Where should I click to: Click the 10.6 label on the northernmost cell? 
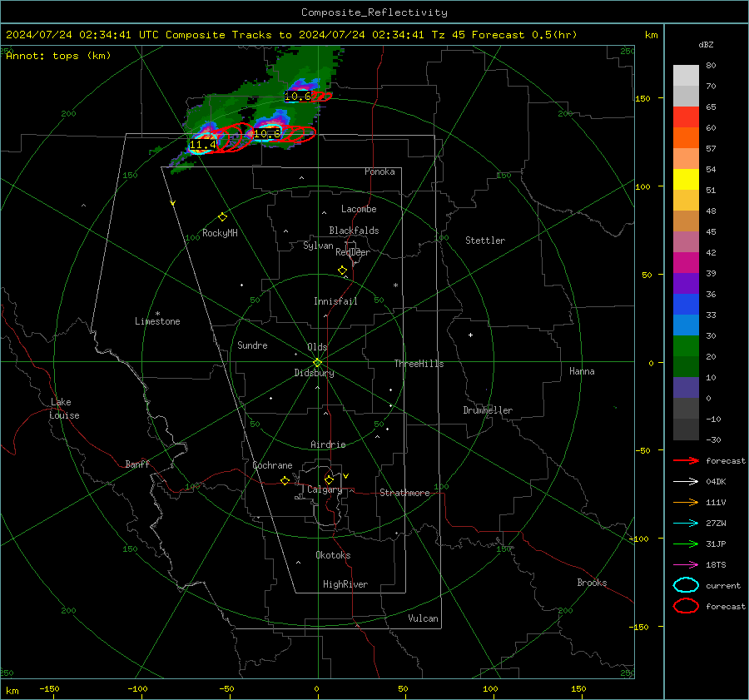coord(298,97)
